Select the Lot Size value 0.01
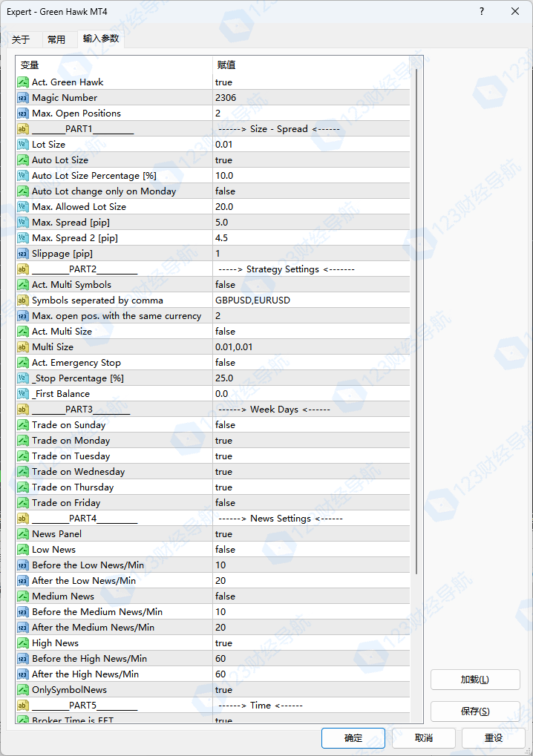 point(223,145)
